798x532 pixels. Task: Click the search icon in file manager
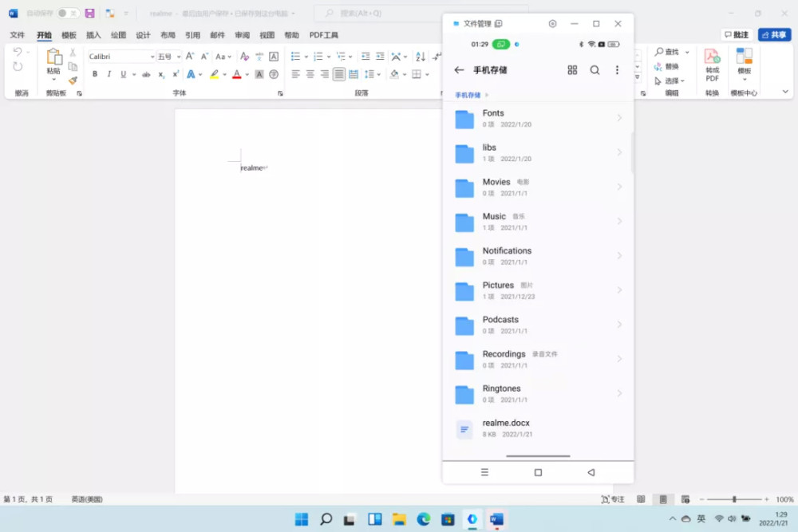pos(595,70)
